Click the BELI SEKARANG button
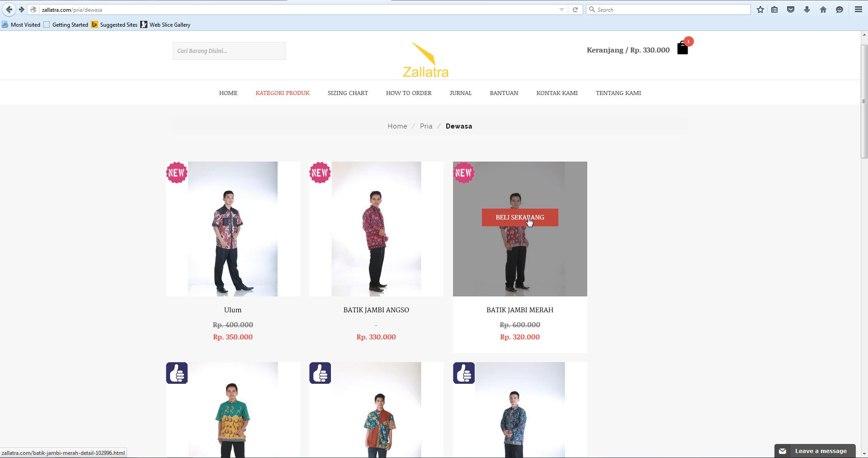Viewport: 868px width, 458px height. 520,217
